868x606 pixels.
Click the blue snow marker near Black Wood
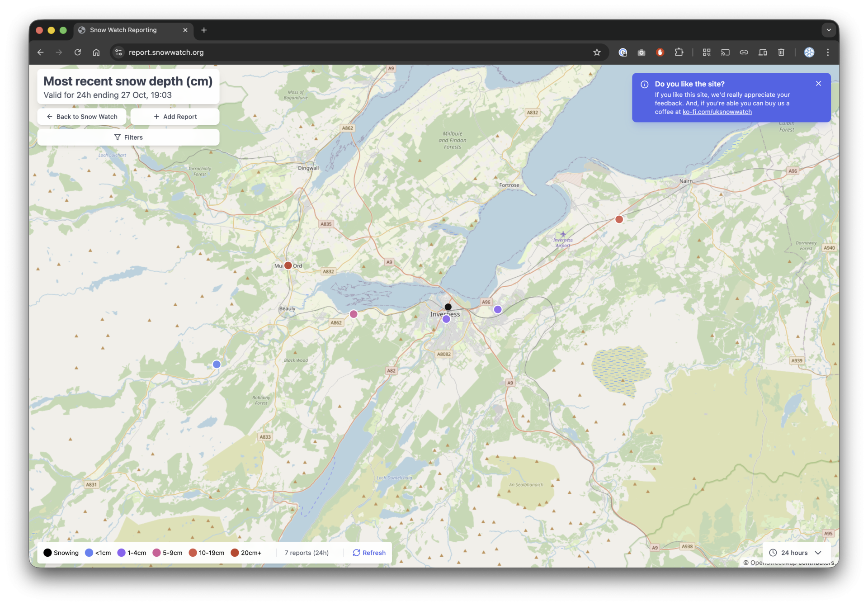[217, 364]
